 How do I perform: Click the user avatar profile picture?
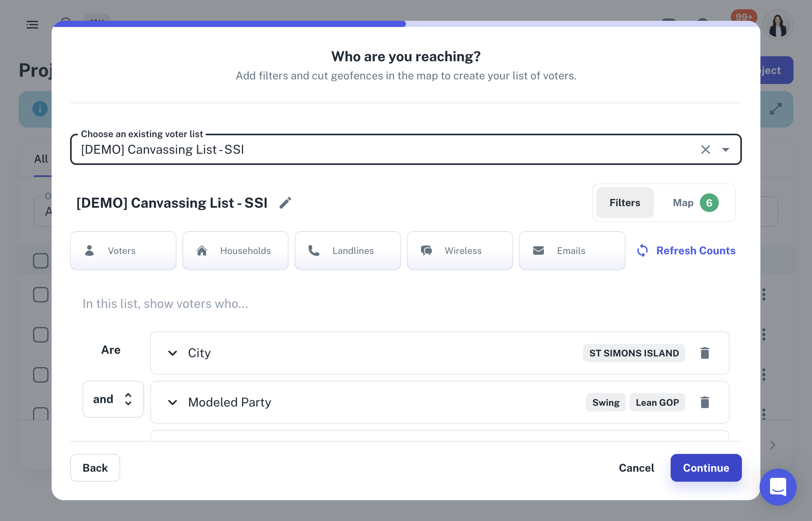tap(778, 25)
